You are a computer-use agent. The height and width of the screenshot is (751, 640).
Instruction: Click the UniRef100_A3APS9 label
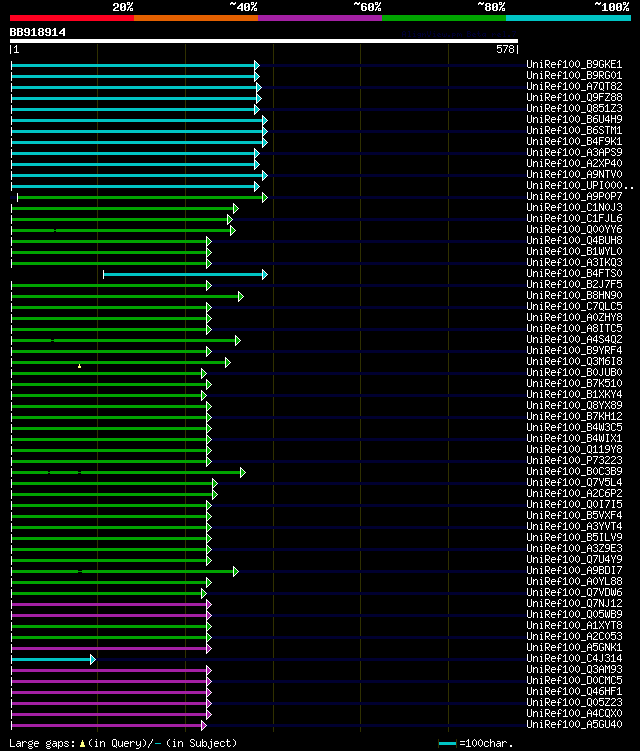[574, 152]
